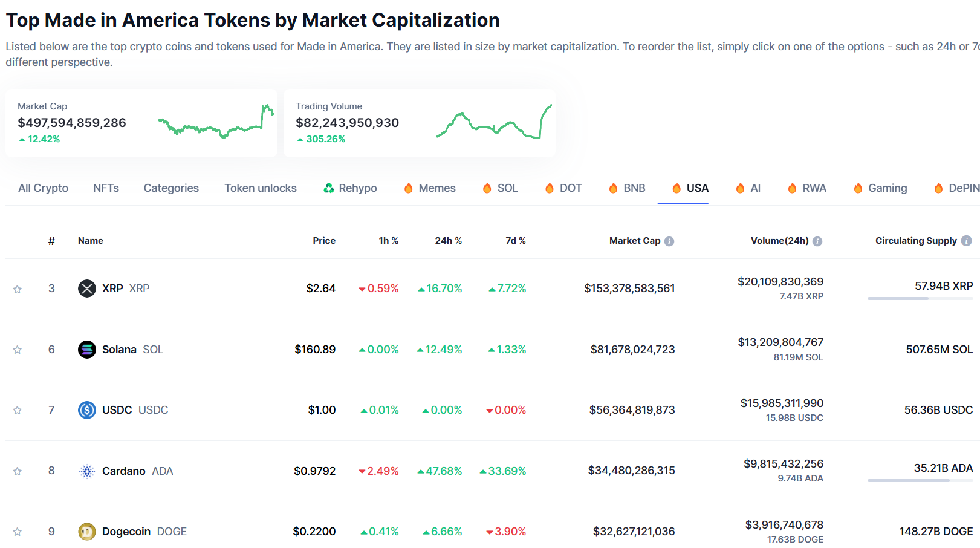Open the Market Cap info tooltip icon
The width and height of the screenshot is (980, 548).
pos(669,241)
